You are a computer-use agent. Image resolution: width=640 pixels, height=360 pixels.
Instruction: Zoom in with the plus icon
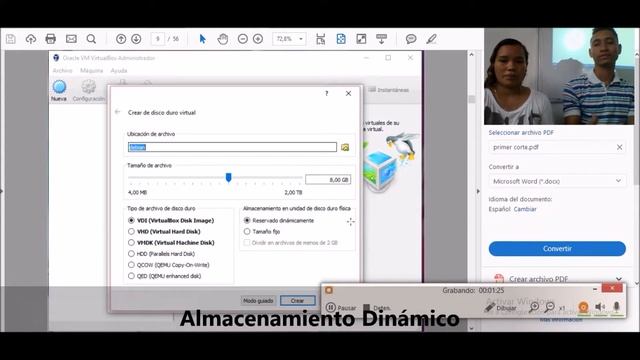click(x=258, y=39)
